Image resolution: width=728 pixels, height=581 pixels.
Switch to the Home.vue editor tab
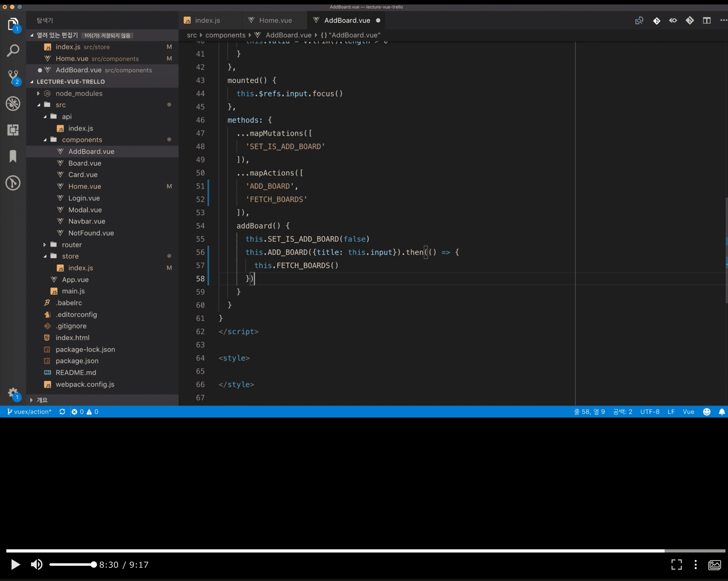275,21
